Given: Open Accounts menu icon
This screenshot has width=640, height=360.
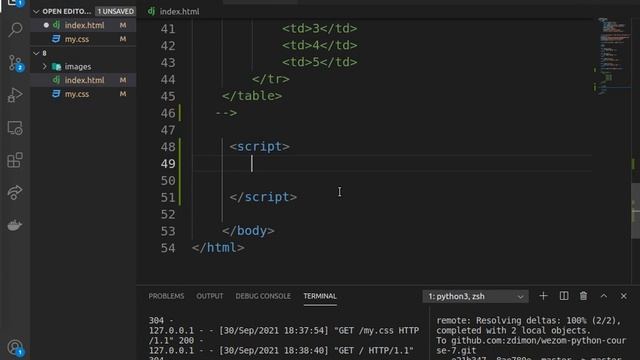Looking at the screenshot, I should (15, 348).
